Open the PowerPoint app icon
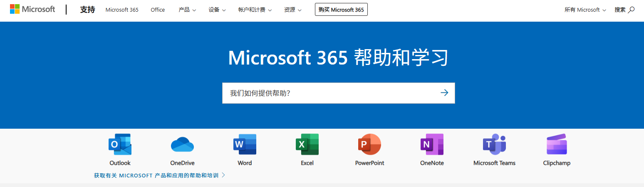This screenshot has width=644, height=187. click(369, 144)
